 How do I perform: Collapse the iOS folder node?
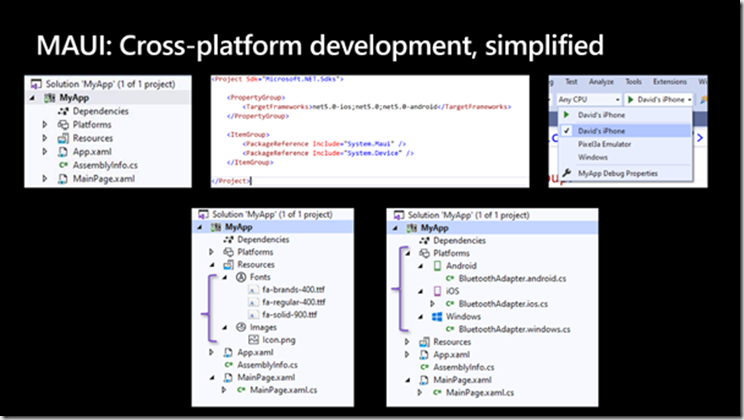[x=420, y=291]
